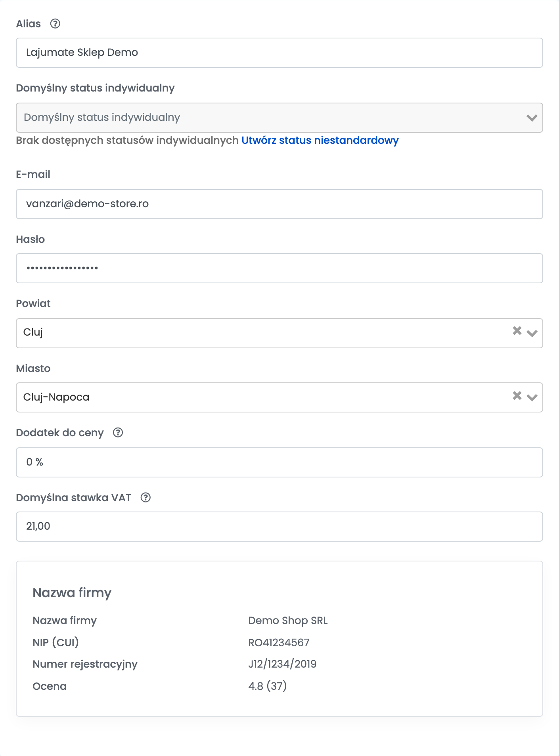Image resolution: width=559 pixels, height=756 pixels.
Task: Follow the Utwórz status niestandardowy link
Action: pos(320,140)
